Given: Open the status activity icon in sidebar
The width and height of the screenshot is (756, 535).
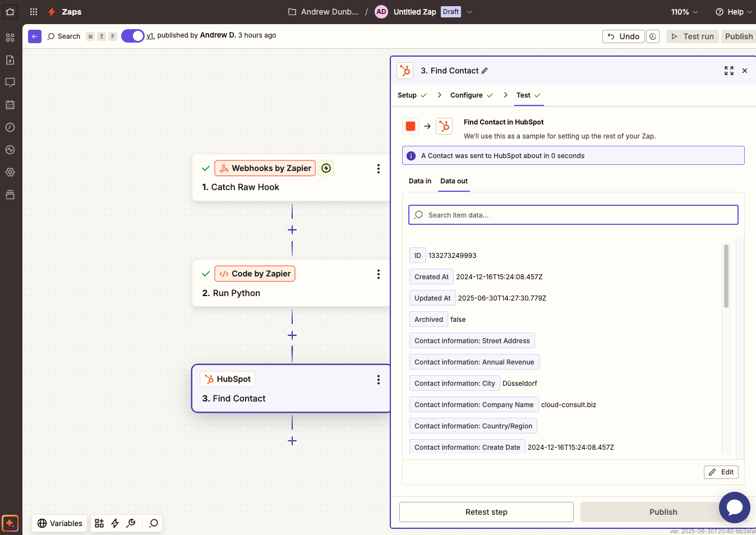Looking at the screenshot, I should (10, 150).
